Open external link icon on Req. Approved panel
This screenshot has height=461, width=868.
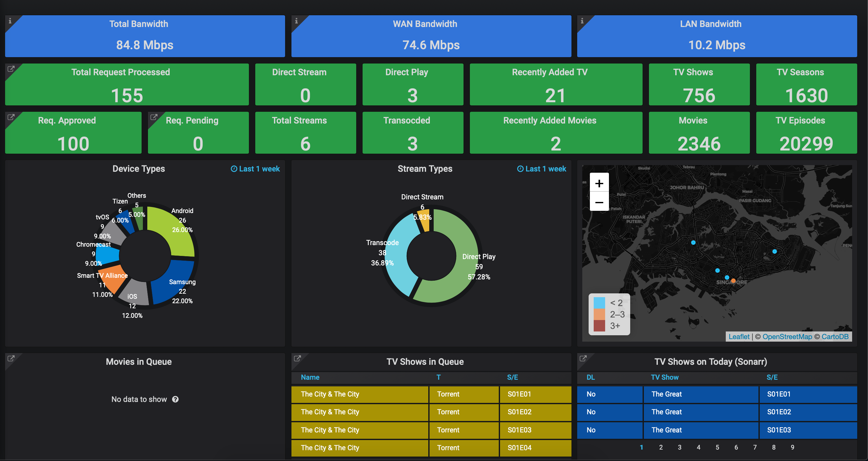pyautogui.click(x=11, y=117)
